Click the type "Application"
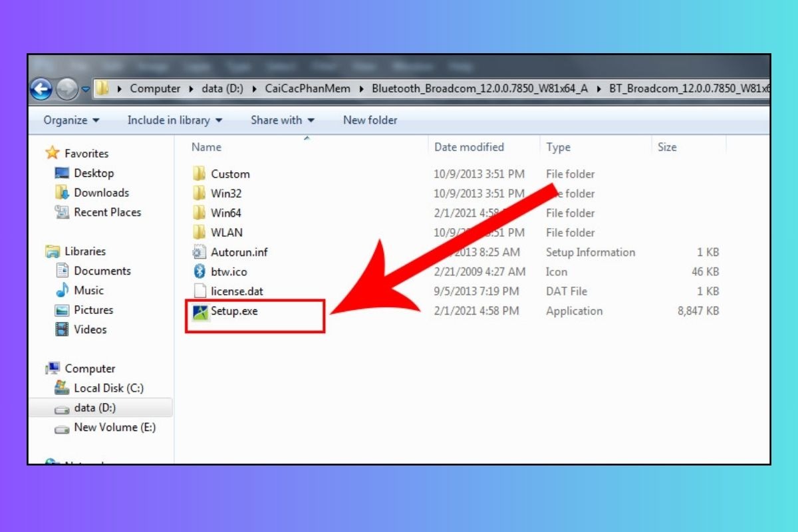798x532 pixels. pos(575,311)
